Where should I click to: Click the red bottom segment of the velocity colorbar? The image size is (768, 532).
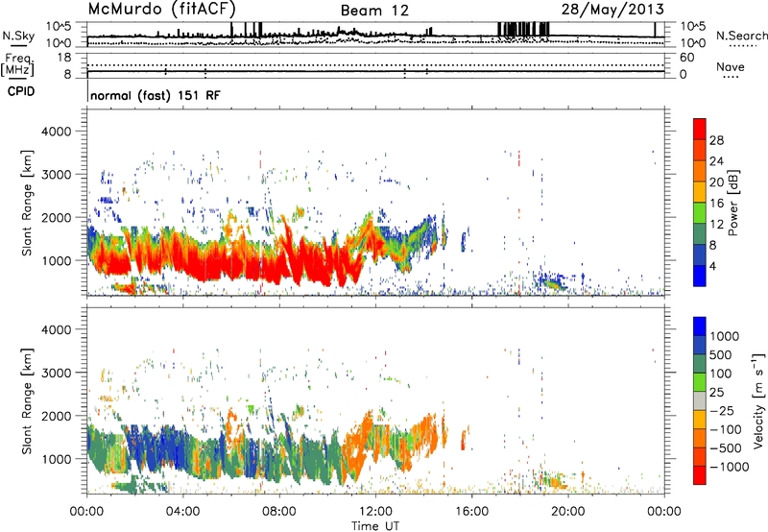(700, 475)
